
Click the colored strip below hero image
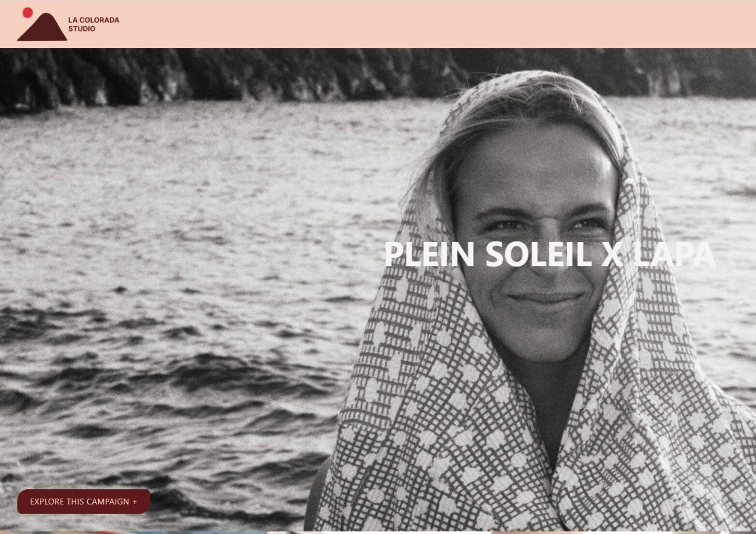(x=378, y=532)
